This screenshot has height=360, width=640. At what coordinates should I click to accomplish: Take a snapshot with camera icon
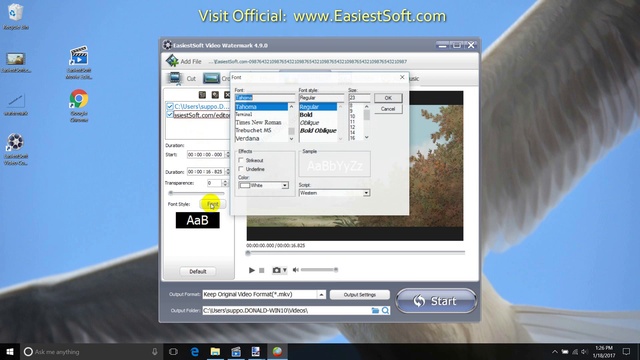point(276,270)
